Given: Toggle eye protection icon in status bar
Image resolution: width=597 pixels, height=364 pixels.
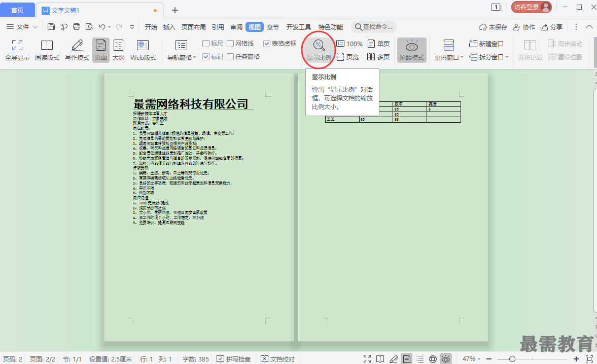Looking at the screenshot, I should (446, 358).
